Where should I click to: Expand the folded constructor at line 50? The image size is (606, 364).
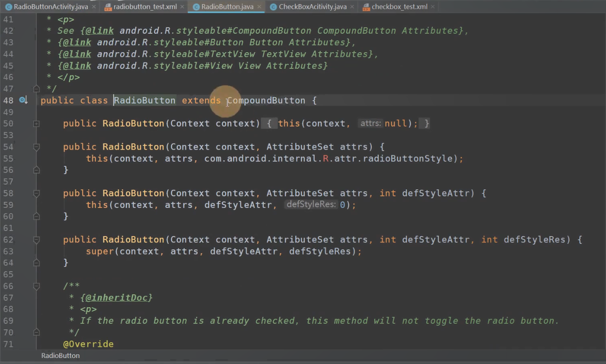(36, 124)
